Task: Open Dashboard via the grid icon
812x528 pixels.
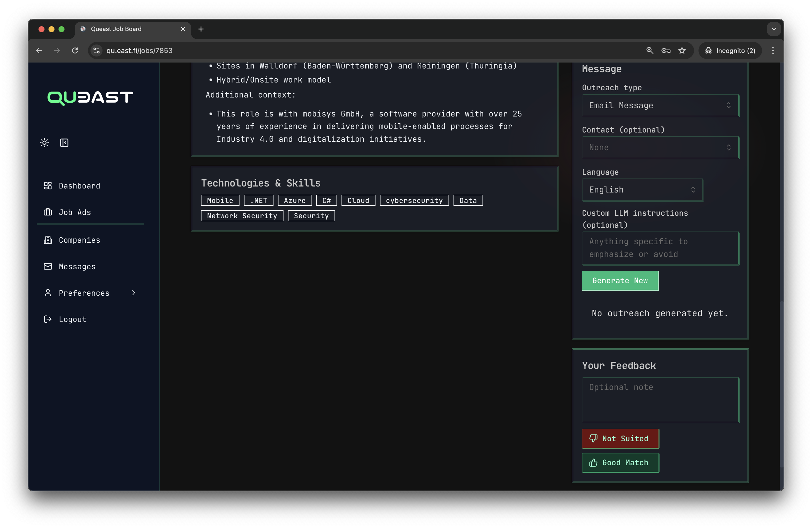Action: (48, 186)
